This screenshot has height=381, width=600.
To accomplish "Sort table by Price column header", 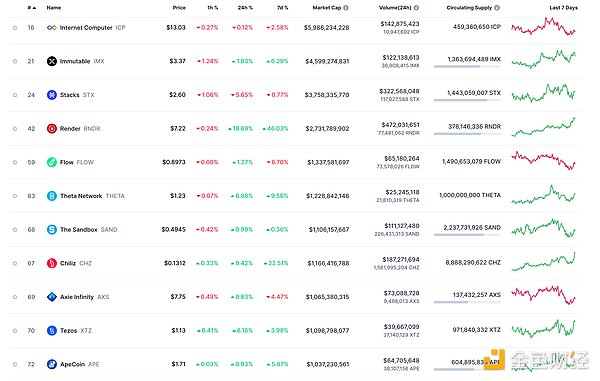I will (x=179, y=8).
